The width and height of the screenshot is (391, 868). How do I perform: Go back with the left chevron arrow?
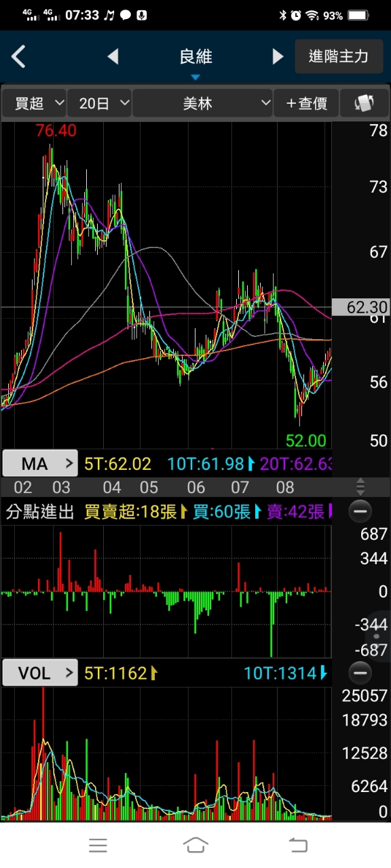18,56
